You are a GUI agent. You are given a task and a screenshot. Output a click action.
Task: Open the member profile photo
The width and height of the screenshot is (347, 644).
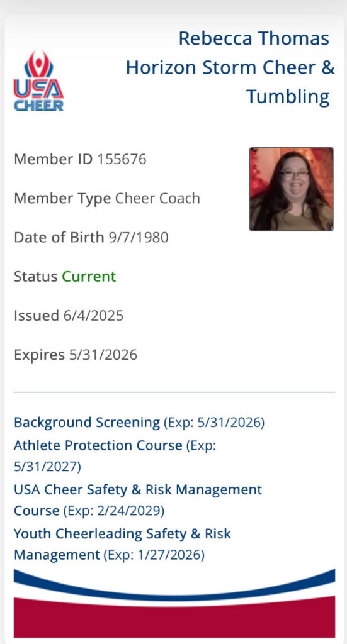coord(292,189)
